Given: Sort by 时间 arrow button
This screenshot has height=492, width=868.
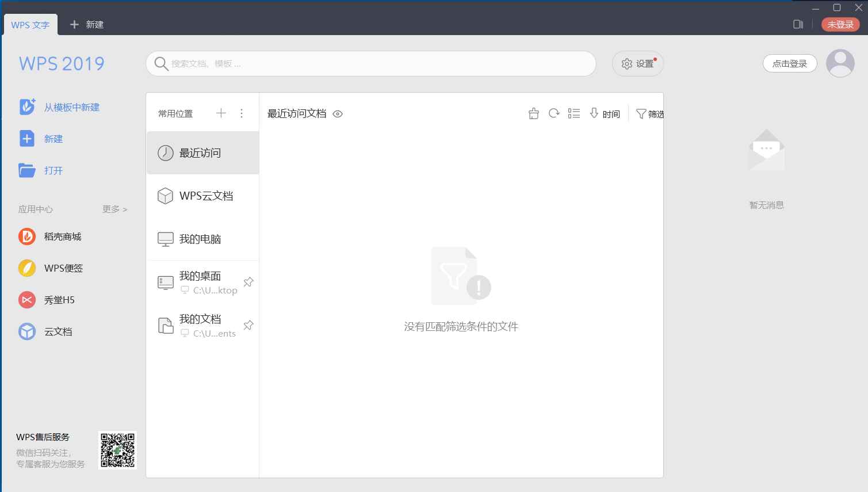Looking at the screenshot, I should [x=605, y=114].
